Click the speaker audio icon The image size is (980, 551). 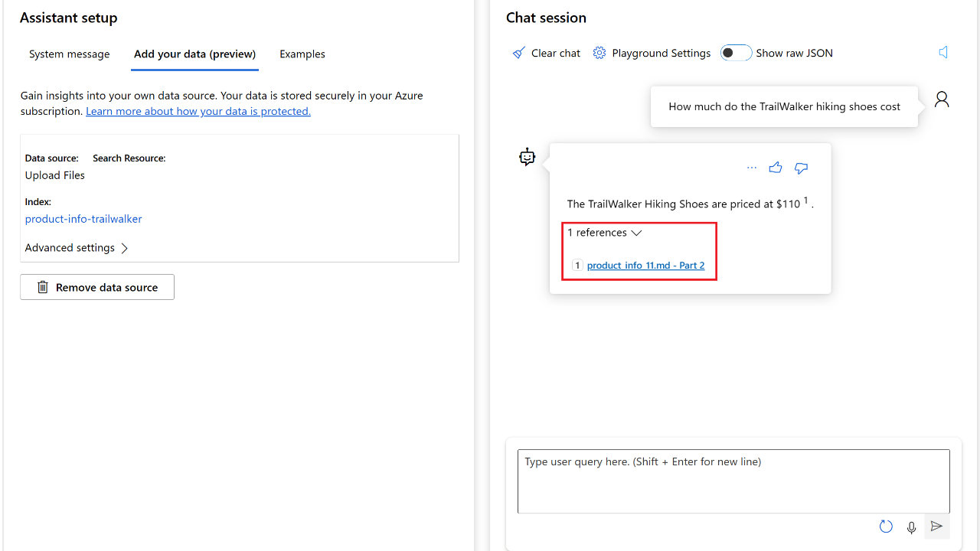click(943, 52)
